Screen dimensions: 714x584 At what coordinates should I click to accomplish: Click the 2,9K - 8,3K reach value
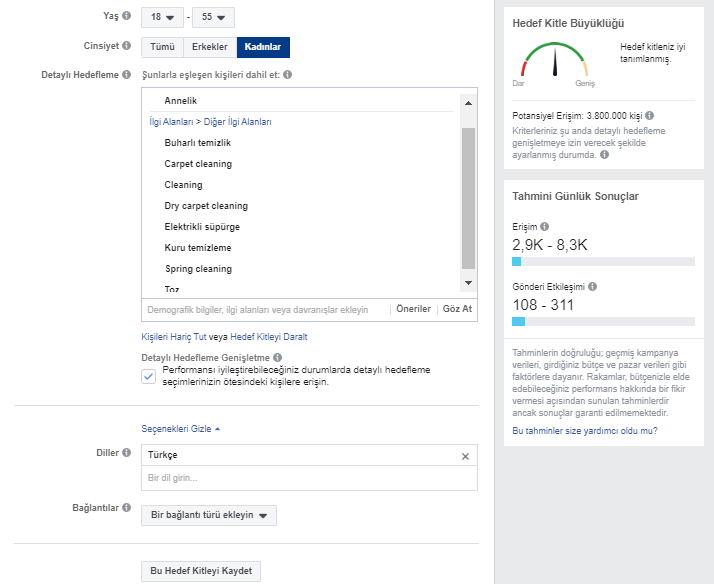coord(550,245)
